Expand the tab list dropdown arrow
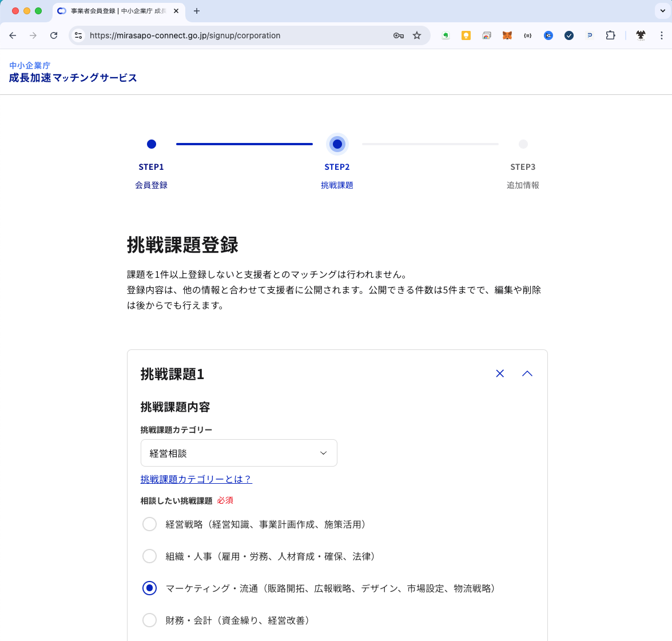 coord(662,11)
